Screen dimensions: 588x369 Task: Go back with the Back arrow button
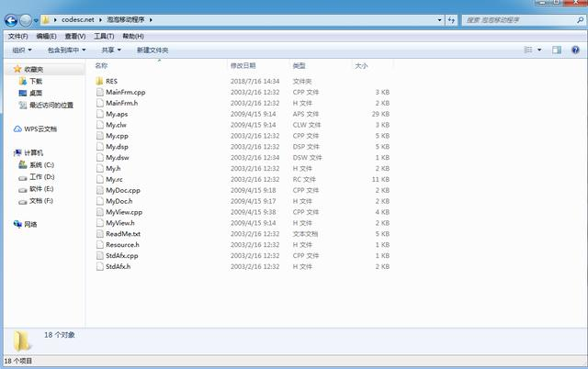click(x=11, y=20)
